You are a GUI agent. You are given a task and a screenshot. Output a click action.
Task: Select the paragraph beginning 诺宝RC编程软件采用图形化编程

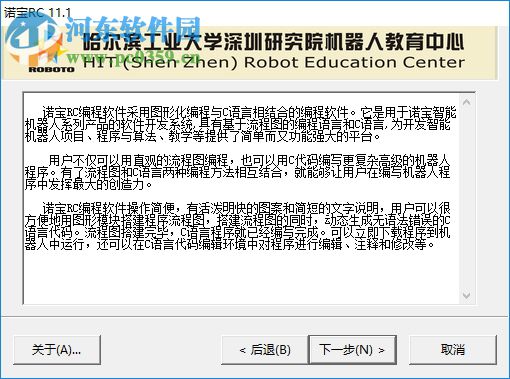[240, 124]
